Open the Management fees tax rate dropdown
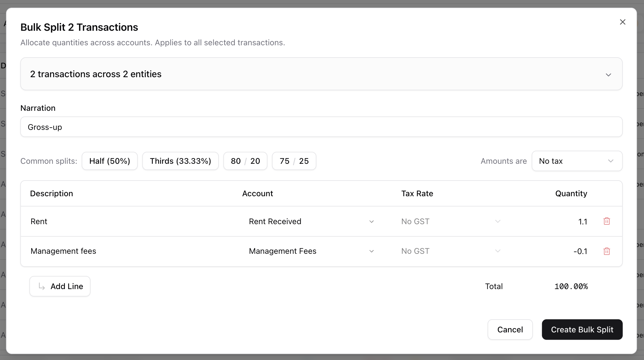This screenshot has width=644, height=360. [x=451, y=251]
